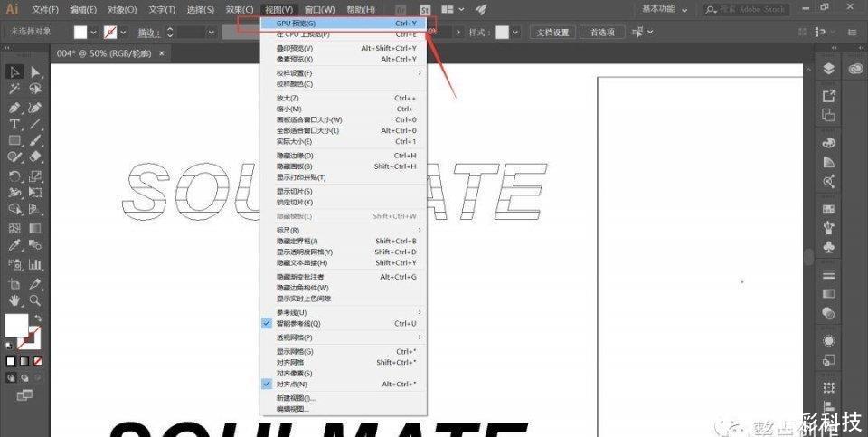The height and width of the screenshot is (437, 868).
Task: Open stroke color dropdown in control bar
Action: click(x=123, y=33)
